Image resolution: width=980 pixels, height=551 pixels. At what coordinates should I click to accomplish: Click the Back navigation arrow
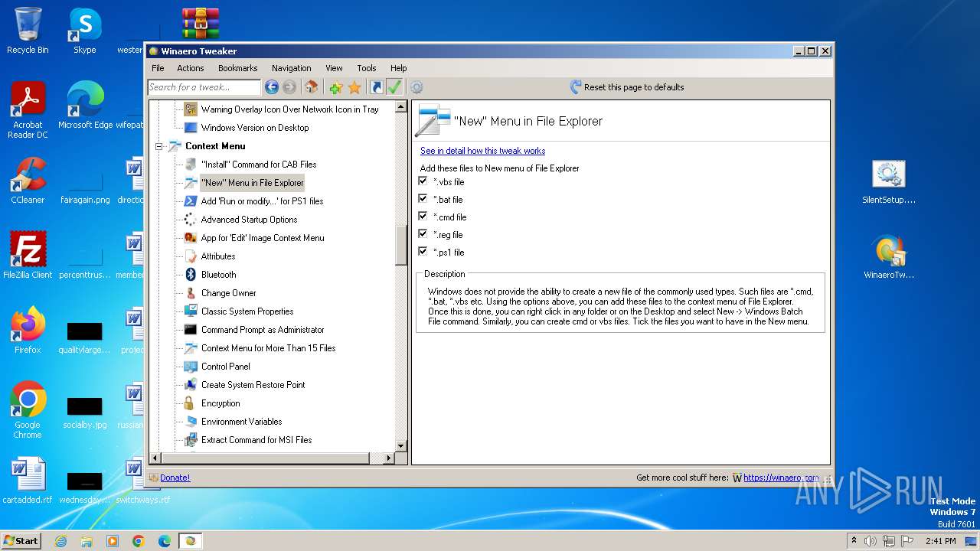(271, 87)
